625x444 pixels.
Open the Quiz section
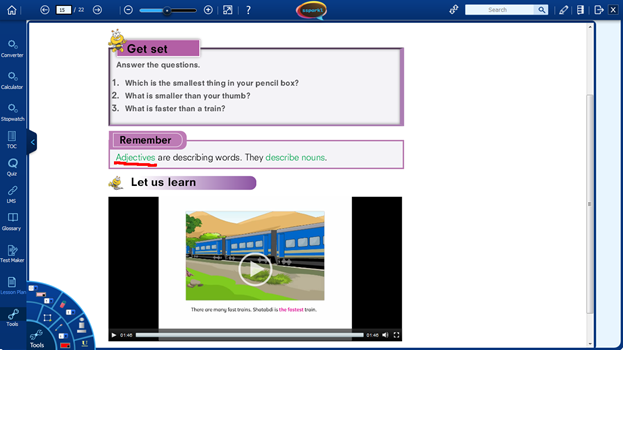pos(12,167)
